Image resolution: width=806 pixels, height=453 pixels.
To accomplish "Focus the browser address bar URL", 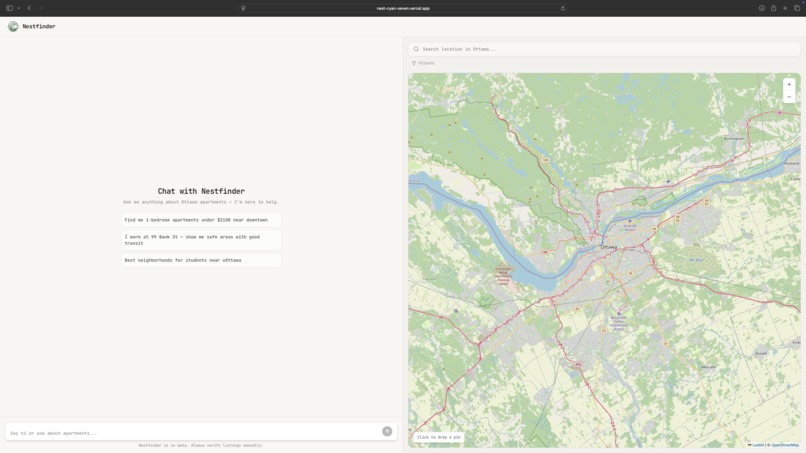I will coord(403,8).
